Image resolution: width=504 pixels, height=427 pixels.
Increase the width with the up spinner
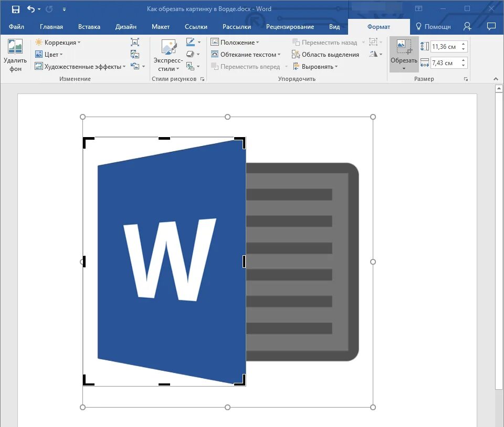click(x=464, y=60)
